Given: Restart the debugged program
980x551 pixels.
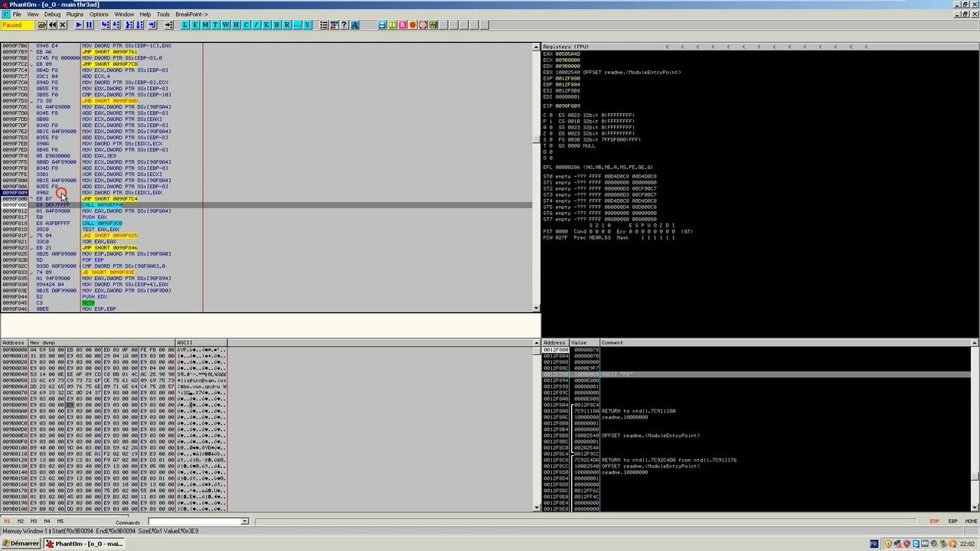Looking at the screenshot, I should [52, 25].
